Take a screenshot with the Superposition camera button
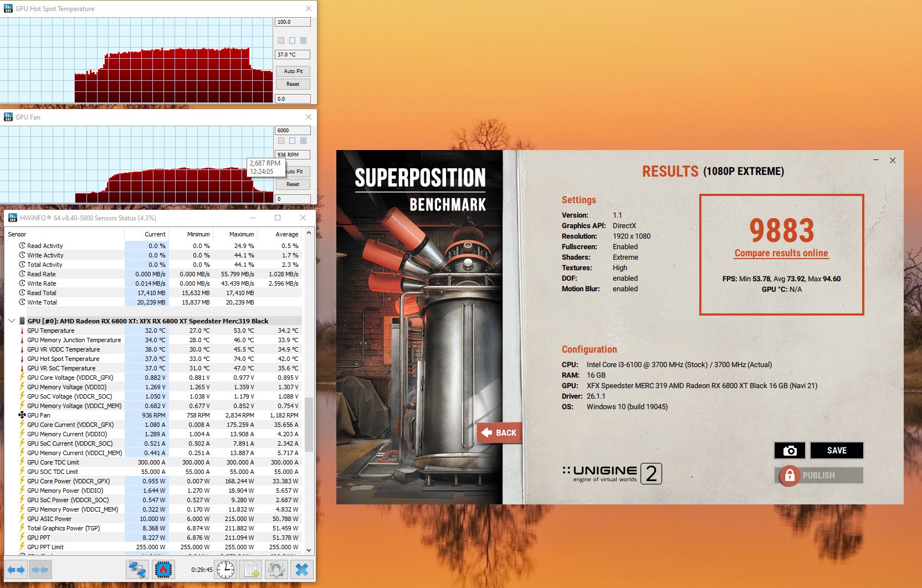Image resolution: width=922 pixels, height=588 pixels. [x=790, y=450]
